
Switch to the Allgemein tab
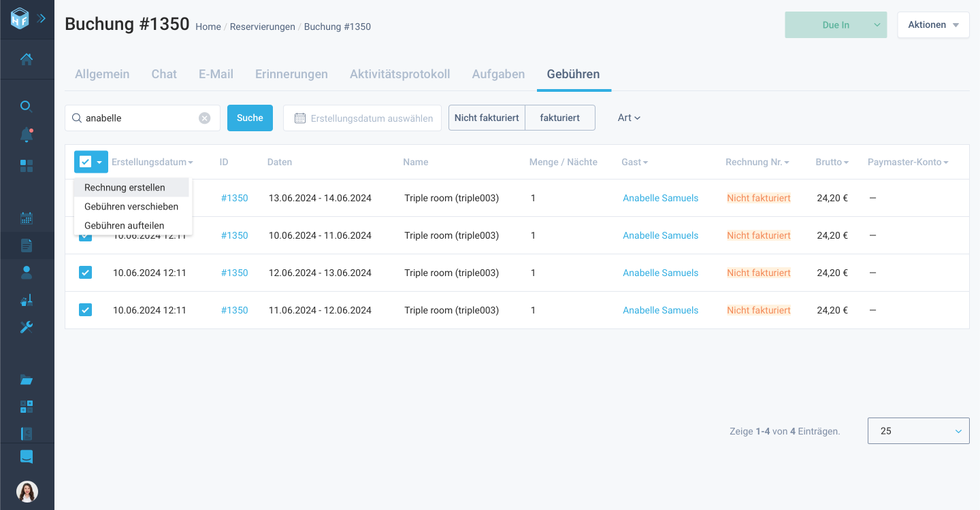tap(102, 74)
